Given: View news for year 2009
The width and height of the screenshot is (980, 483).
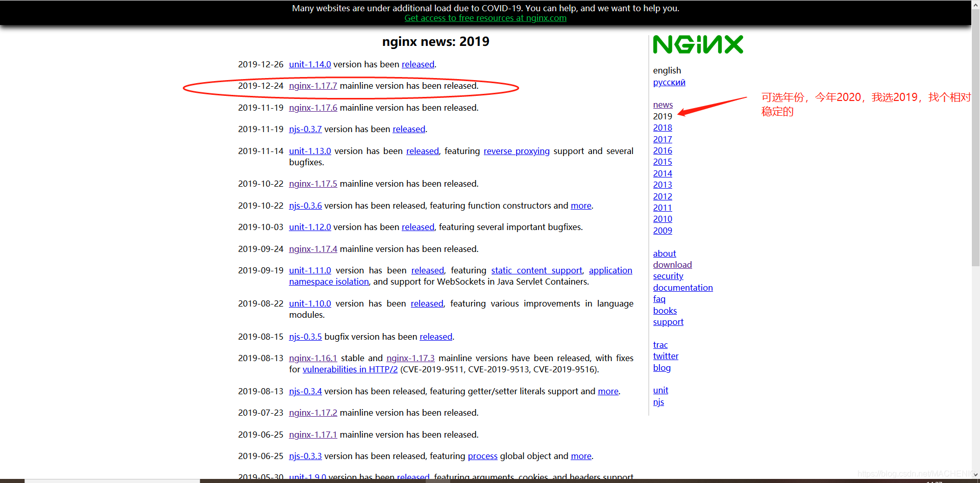Looking at the screenshot, I should 662,231.
